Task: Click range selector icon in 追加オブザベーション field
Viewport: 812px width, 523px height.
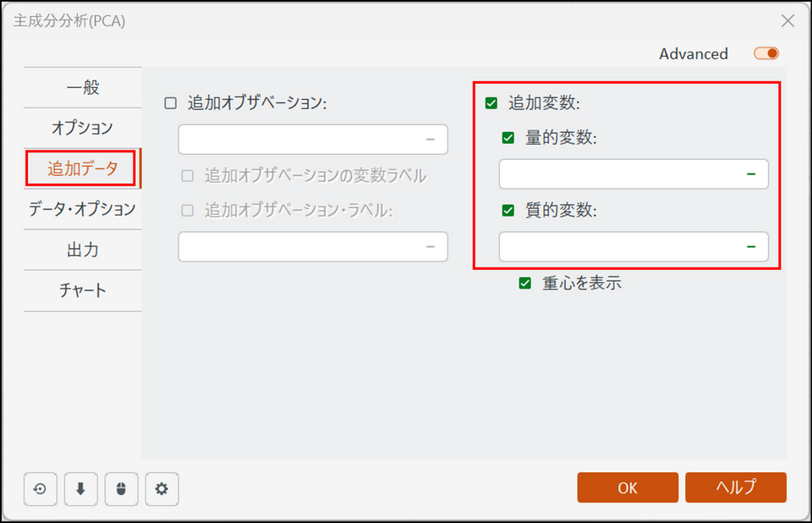Action: (x=430, y=139)
